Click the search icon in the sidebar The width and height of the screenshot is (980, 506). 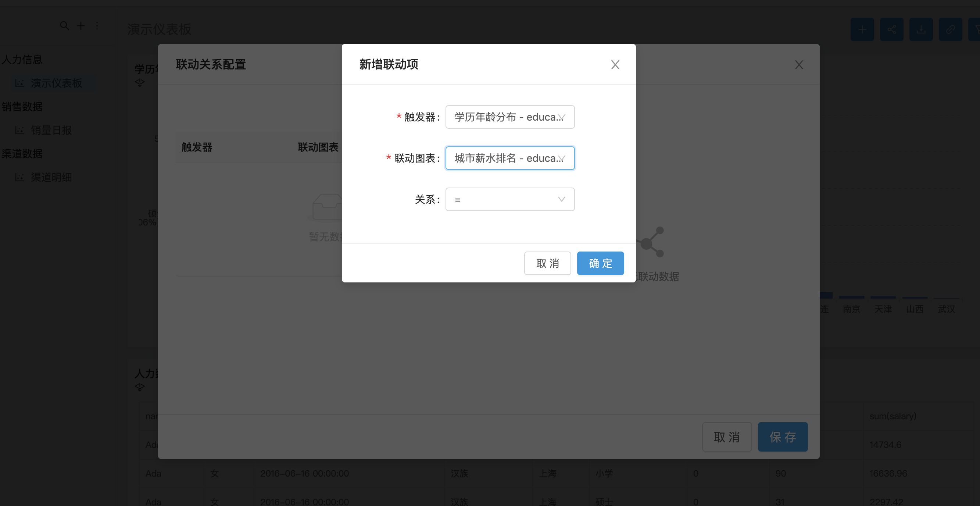(64, 26)
